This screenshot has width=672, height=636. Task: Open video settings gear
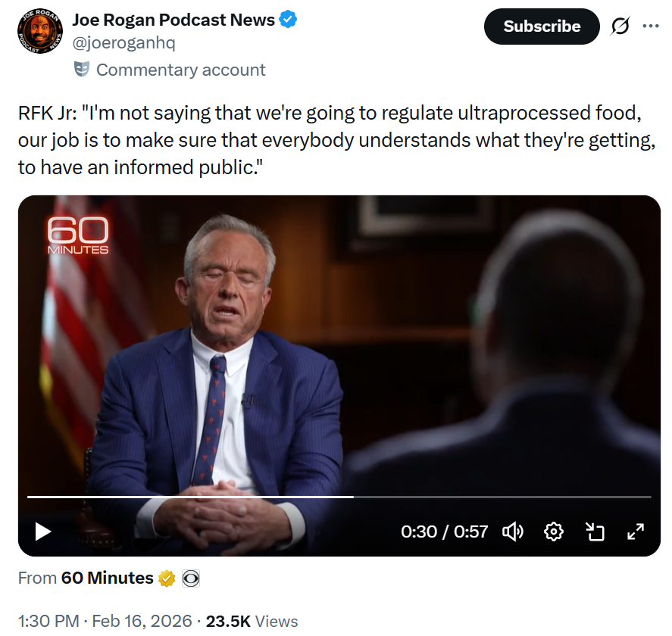(553, 532)
